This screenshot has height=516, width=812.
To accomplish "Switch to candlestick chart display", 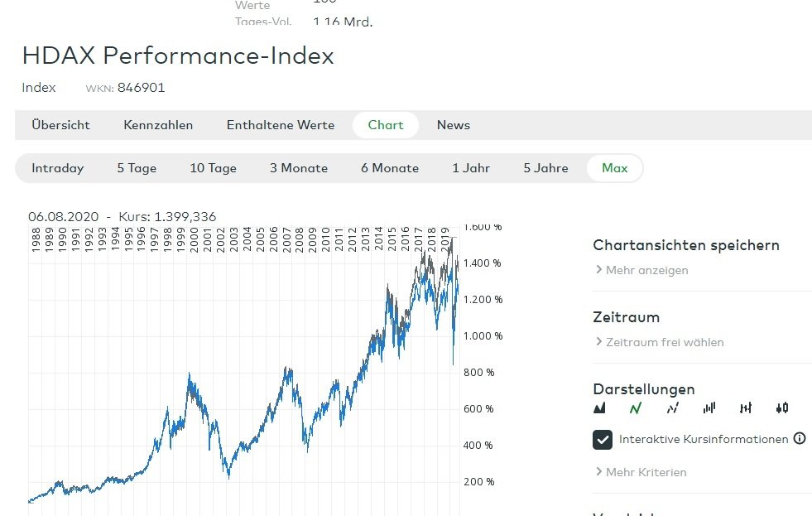I will pyautogui.click(x=782, y=407).
